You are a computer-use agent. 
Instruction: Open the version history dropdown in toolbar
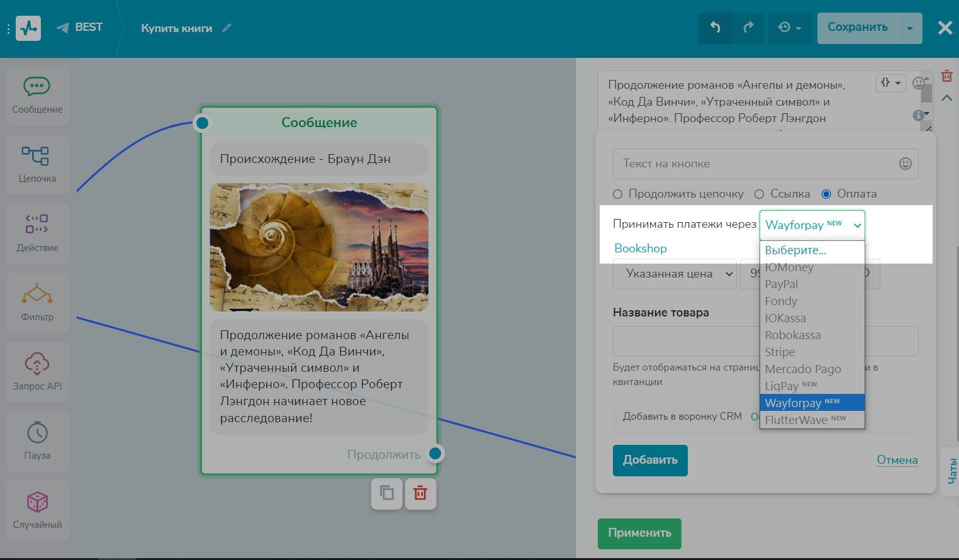point(789,28)
